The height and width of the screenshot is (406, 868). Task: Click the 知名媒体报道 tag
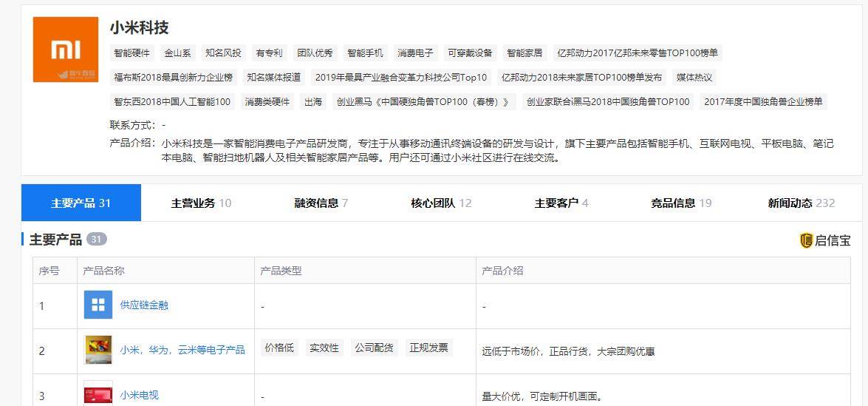273,78
